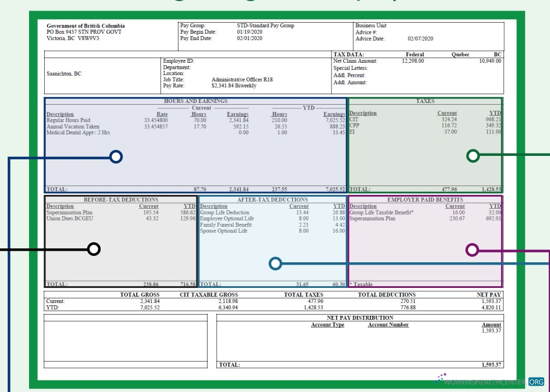The width and height of the screenshot is (550, 392).
Task: Click the Account Number column heading
Action: 388,325
